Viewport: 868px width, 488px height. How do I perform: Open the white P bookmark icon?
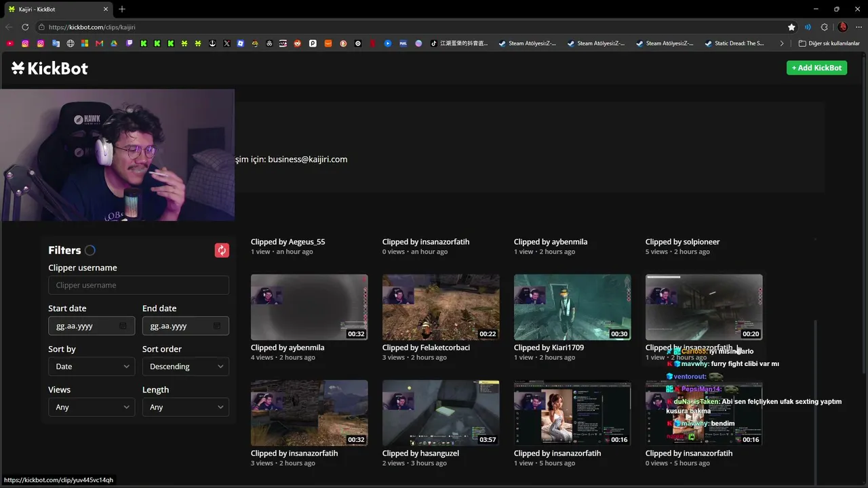pos(313,43)
